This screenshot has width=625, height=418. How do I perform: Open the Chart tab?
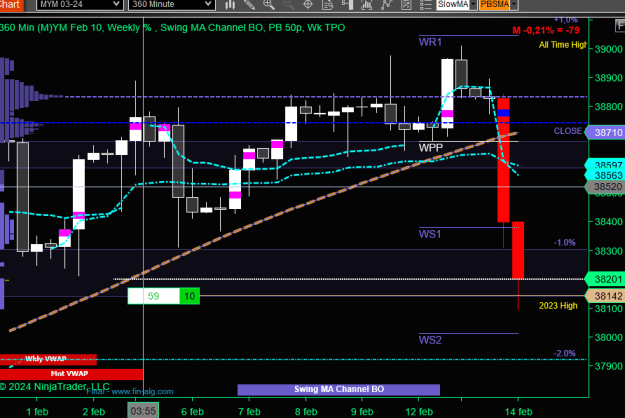coord(11,5)
